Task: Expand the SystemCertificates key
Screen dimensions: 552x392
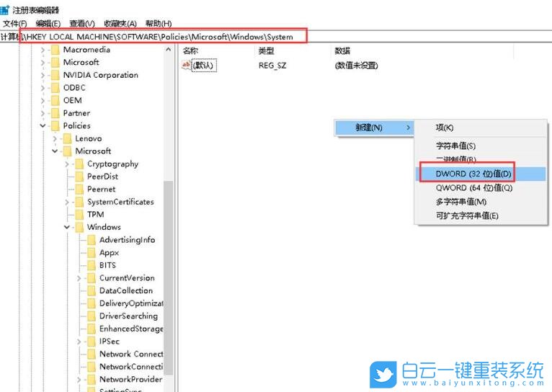Action: click(67, 202)
